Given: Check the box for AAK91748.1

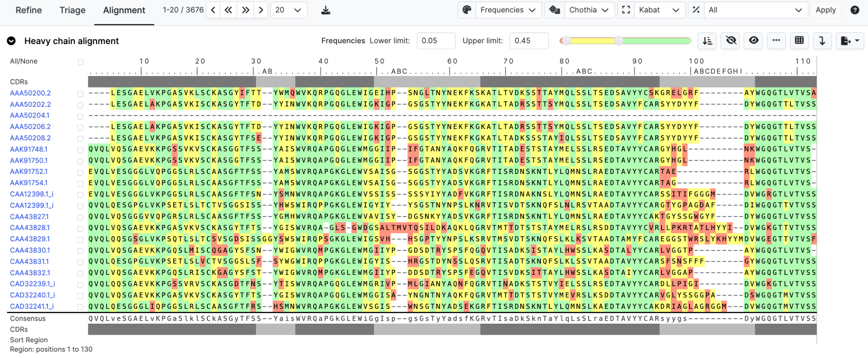Looking at the screenshot, I should pos(81,150).
